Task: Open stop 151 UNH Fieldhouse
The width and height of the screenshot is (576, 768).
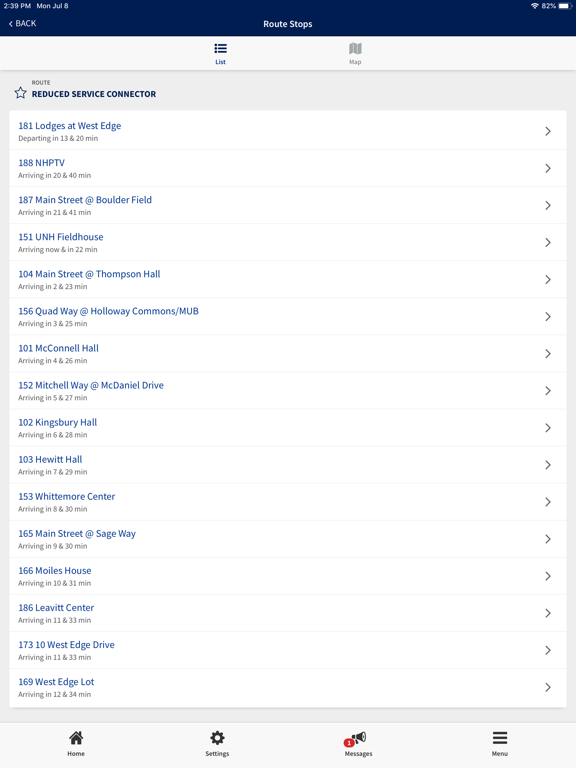Action: click(288, 242)
